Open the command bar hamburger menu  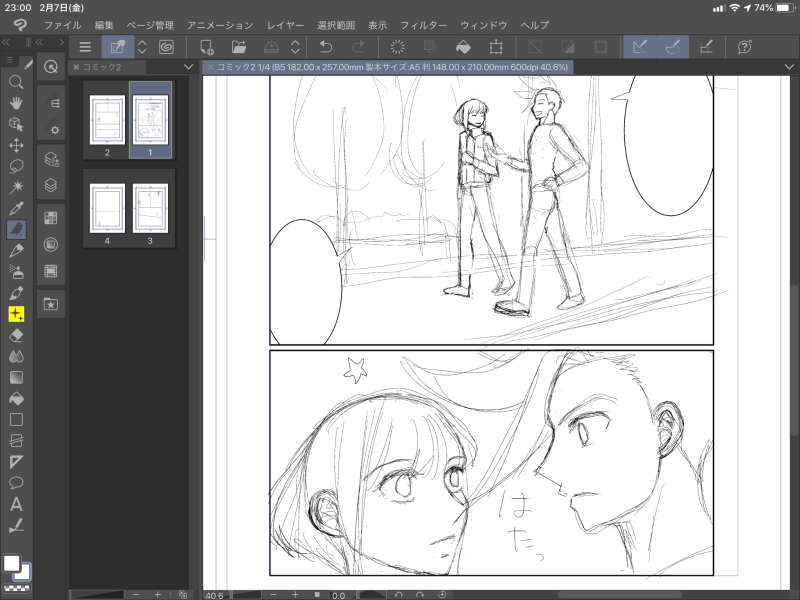[85, 47]
